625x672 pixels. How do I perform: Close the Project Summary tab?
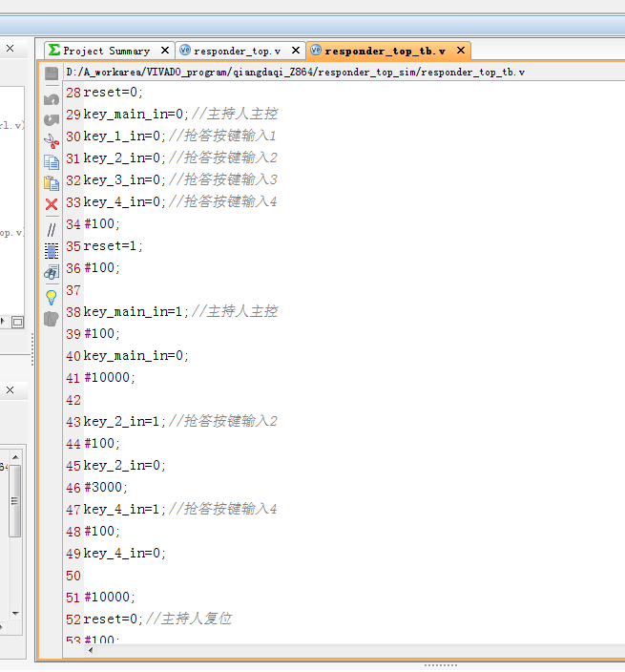(x=165, y=51)
